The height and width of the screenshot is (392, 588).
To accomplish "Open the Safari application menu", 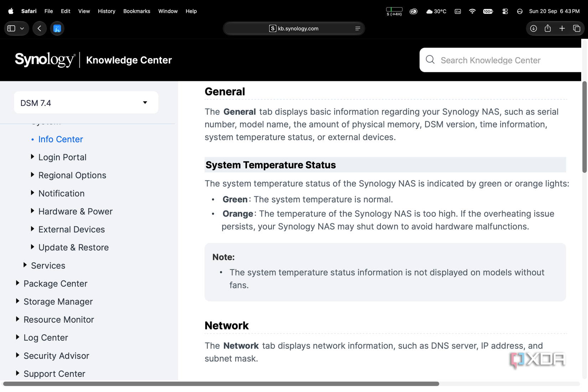I will click(29, 11).
